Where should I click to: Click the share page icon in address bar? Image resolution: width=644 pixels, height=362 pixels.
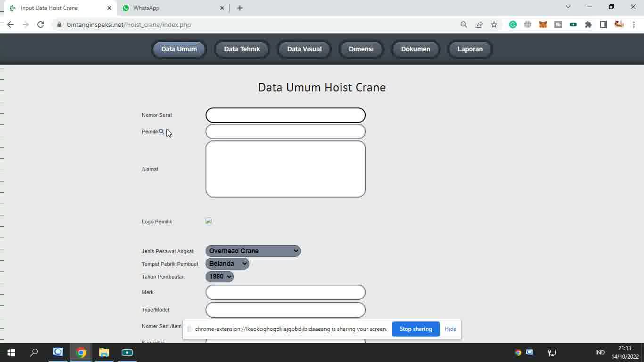point(479,25)
